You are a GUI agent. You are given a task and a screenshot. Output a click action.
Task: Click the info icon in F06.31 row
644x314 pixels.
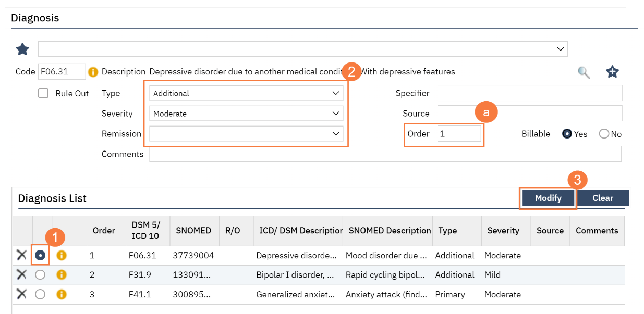62,255
